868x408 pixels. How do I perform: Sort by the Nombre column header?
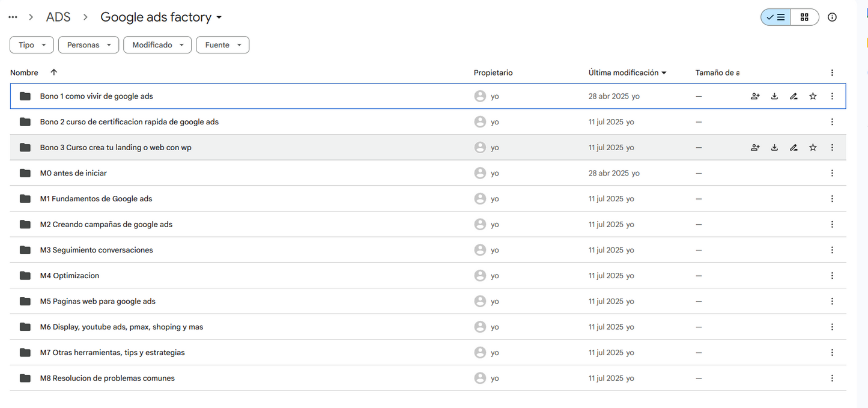click(24, 73)
